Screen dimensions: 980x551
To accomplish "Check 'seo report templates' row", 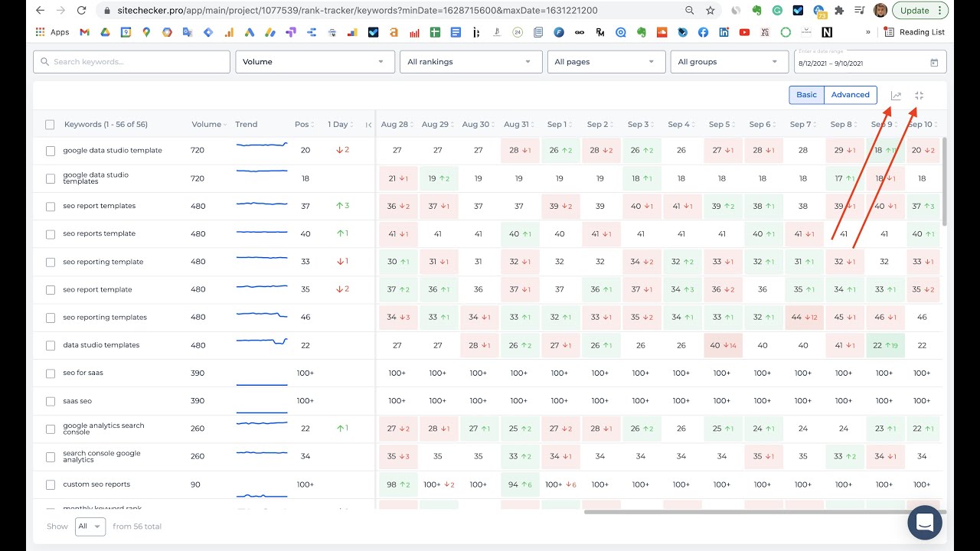I will 51,207.
